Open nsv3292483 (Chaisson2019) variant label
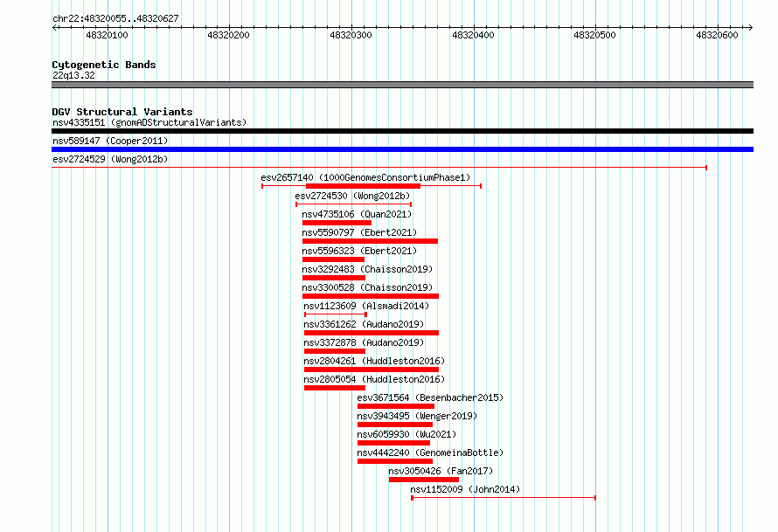Screen dimensions: 778x532 click(x=367, y=269)
